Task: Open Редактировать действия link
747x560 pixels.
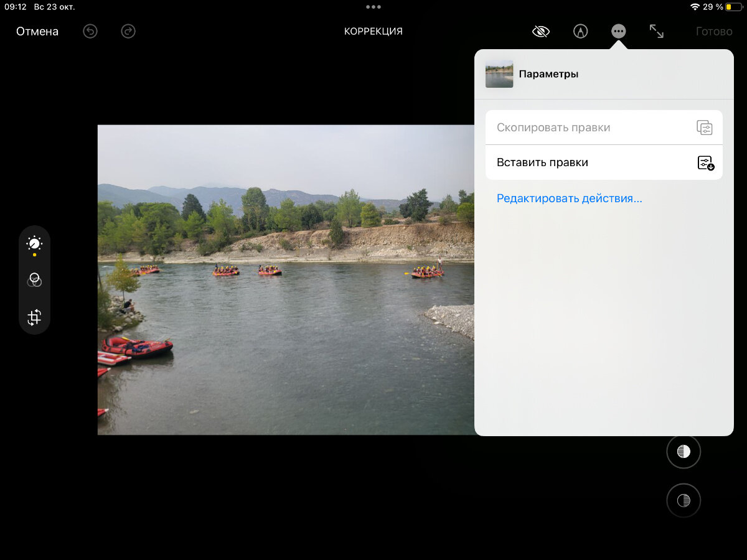Action: point(570,198)
